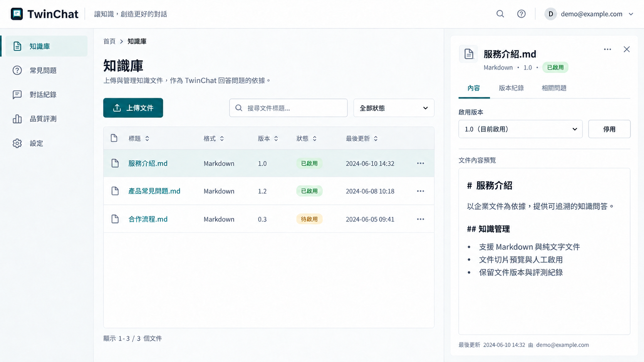Switch to the 版本紀錄 tab
This screenshot has width=644, height=362.
click(511, 88)
